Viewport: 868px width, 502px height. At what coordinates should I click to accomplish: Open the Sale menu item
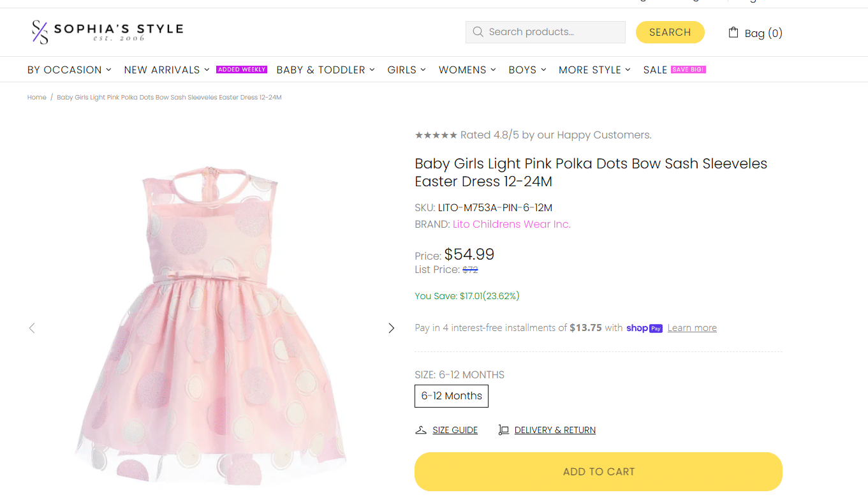click(655, 70)
